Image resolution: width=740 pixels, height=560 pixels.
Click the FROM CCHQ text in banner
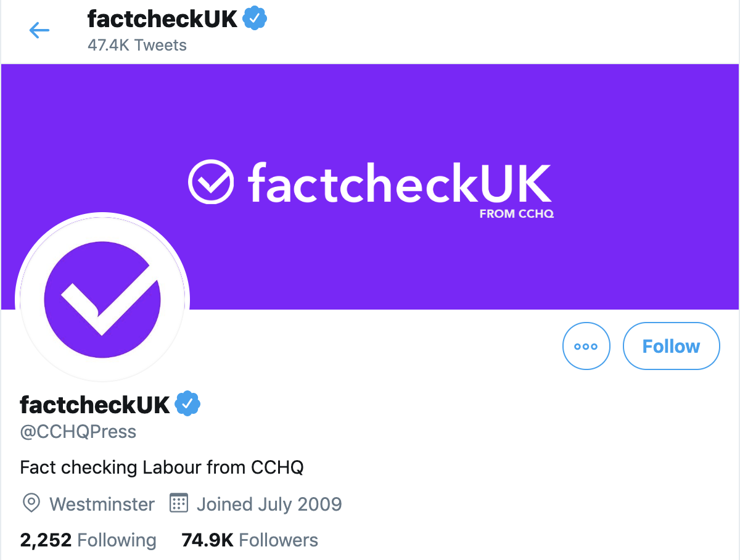pos(516,215)
